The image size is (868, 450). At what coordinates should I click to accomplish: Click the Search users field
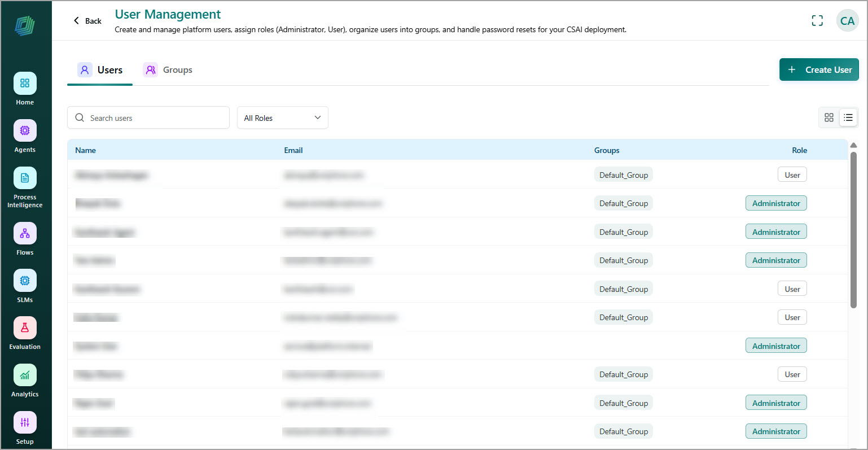(x=148, y=117)
